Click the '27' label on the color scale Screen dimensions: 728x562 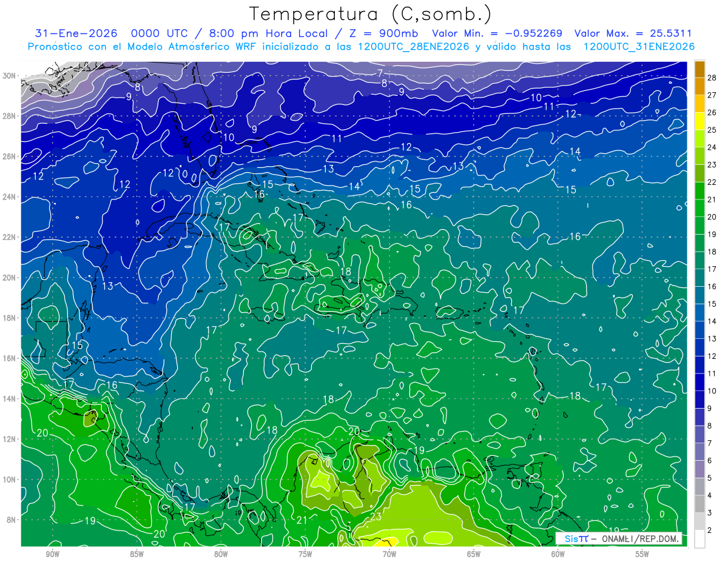pyautogui.click(x=712, y=95)
